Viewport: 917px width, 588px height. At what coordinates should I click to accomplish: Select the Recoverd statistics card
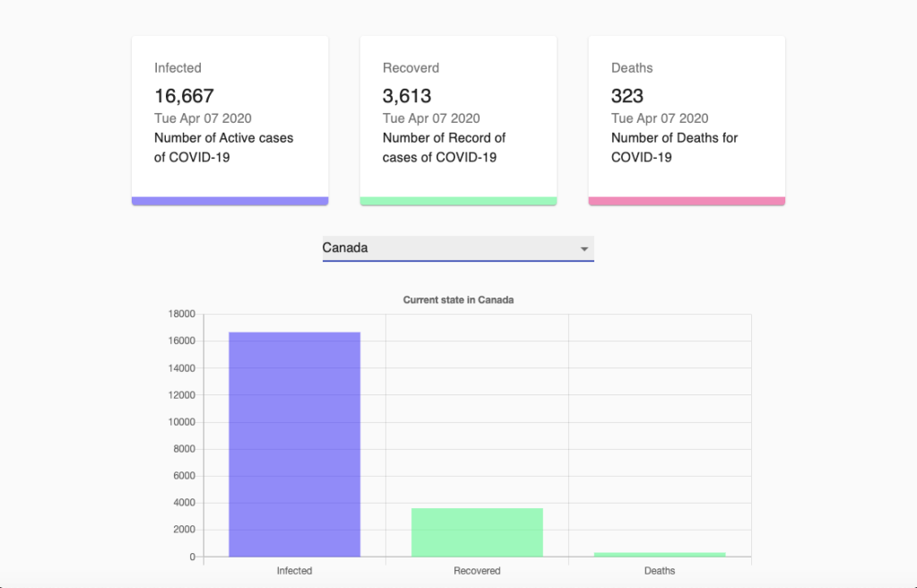458,117
